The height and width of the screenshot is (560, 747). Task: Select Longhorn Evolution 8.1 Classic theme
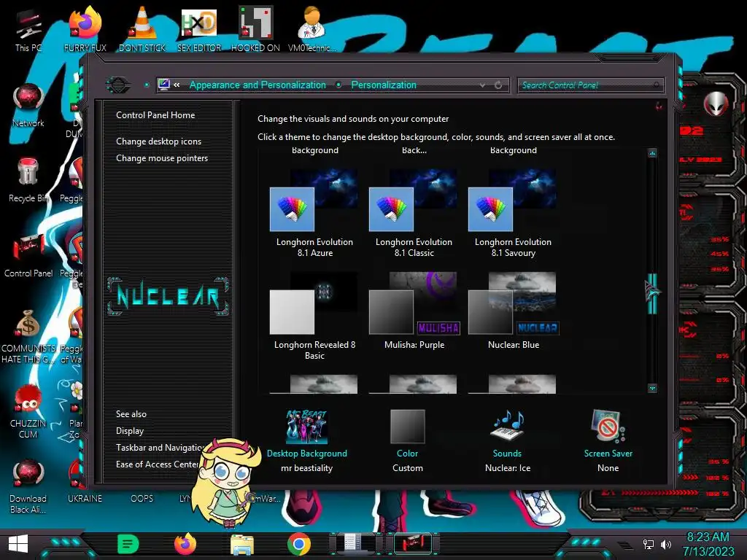[x=414, y=214]
